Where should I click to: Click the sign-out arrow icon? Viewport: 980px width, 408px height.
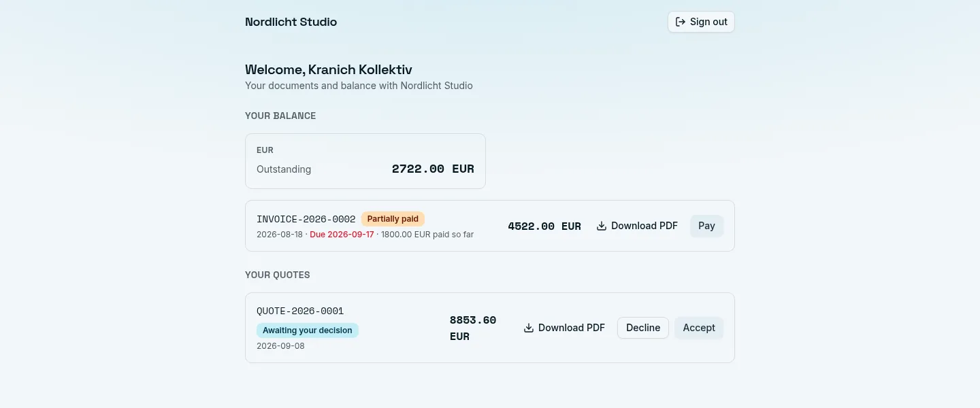click(680, 22)
